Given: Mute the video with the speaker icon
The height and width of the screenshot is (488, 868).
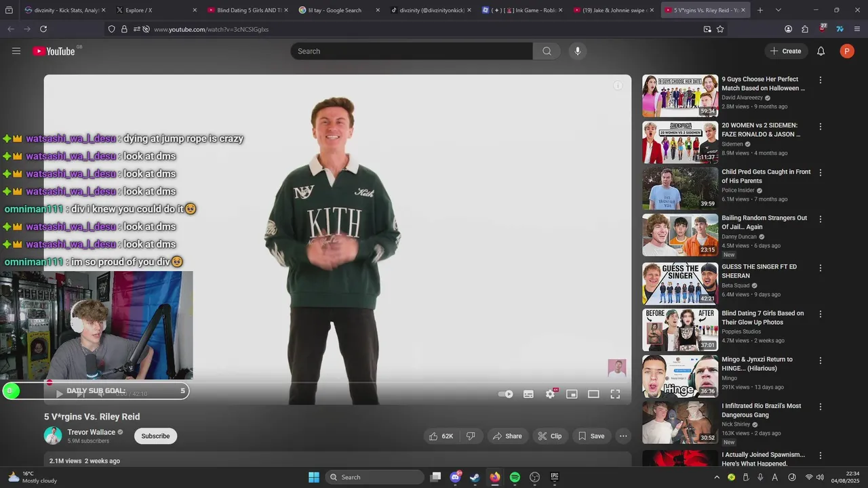Looking at the screenshot, I should click(x=100, y=394).
